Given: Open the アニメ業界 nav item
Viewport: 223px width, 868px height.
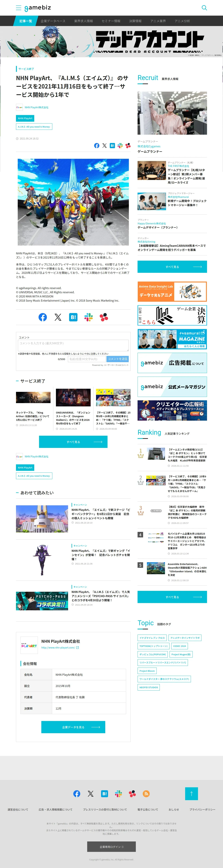Looking at the screenshot, I should coord(158,21).
